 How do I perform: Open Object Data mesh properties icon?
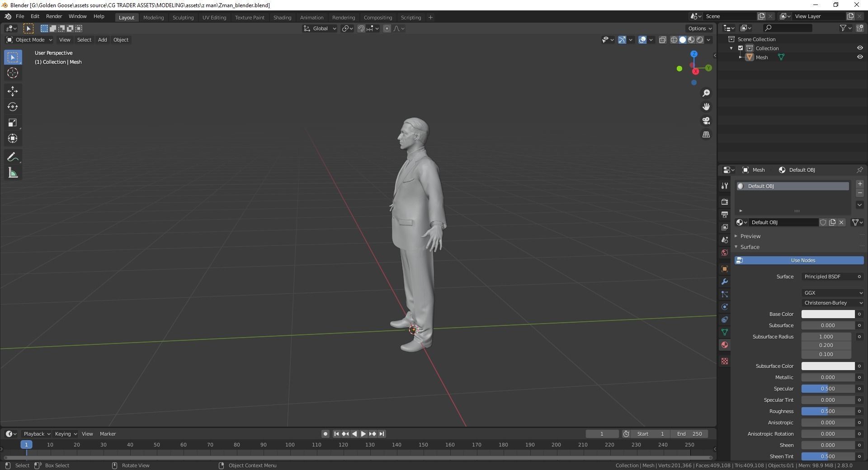pos(725,332)
